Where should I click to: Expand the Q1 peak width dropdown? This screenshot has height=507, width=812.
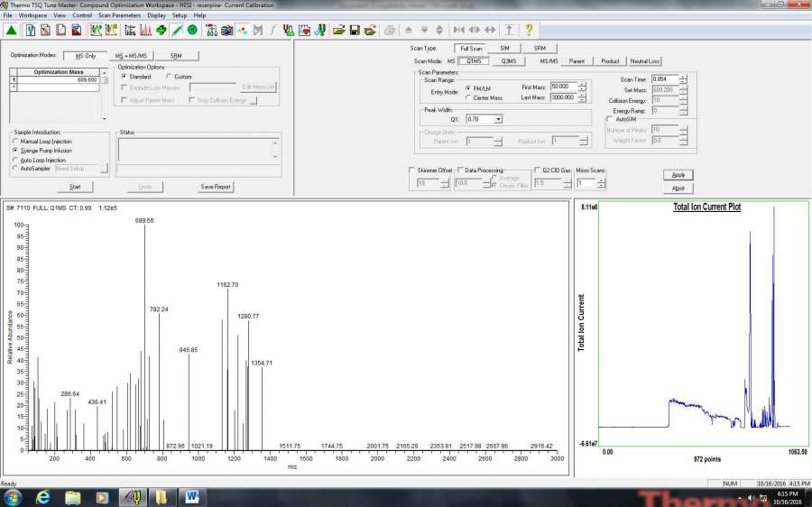(x=498, y=119)
